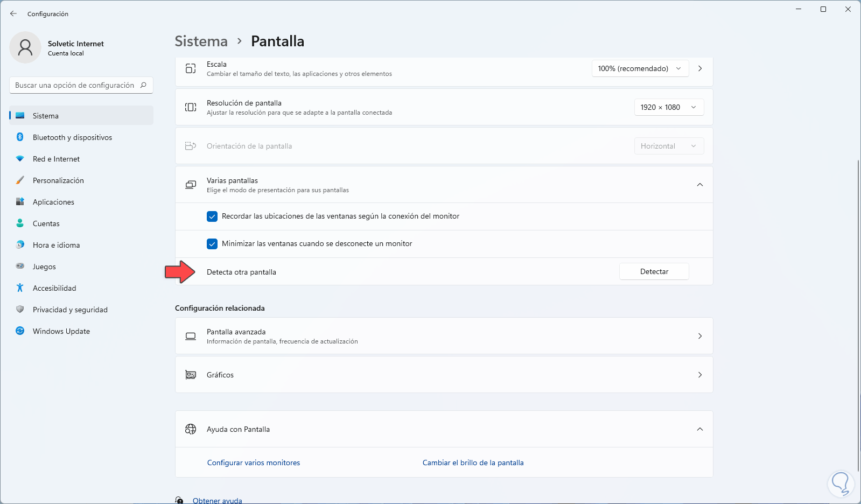Click the Solvetic Internet user avatar
This screenshot has width=861, height=504.
point(25,47)
